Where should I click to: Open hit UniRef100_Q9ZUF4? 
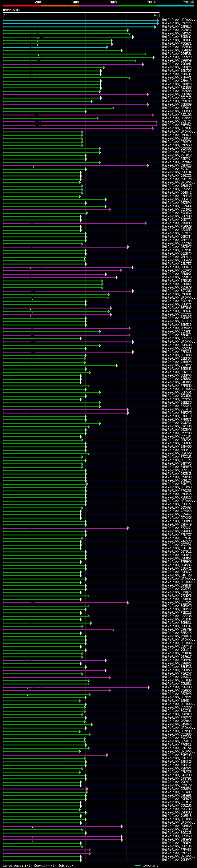176,30
